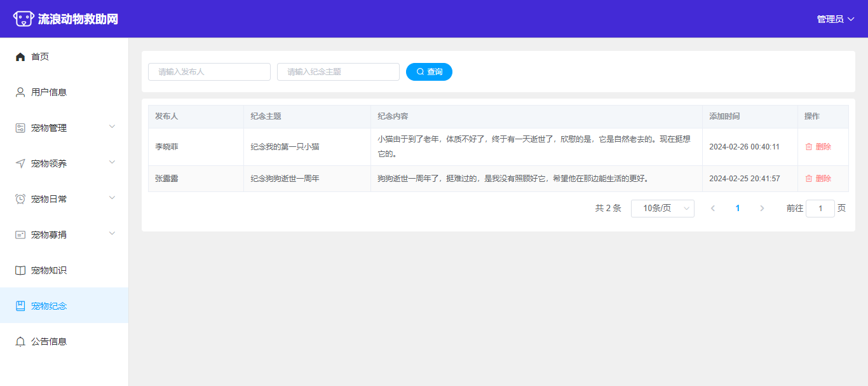
Task: Delete the 纪念狗狗逝世一周年 record
Action: [818, 179]
